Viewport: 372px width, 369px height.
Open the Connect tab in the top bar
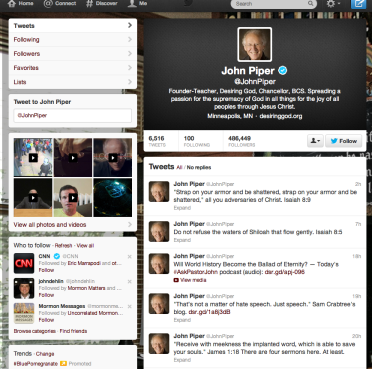click(x=60, y=3)
